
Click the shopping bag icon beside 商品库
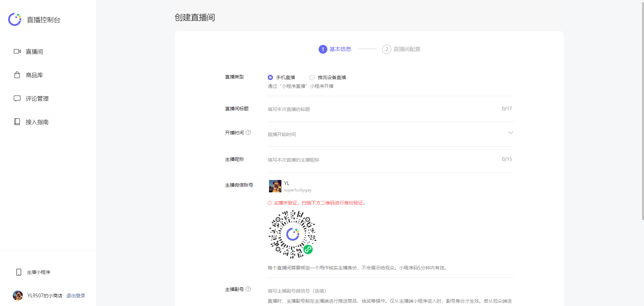17,75
